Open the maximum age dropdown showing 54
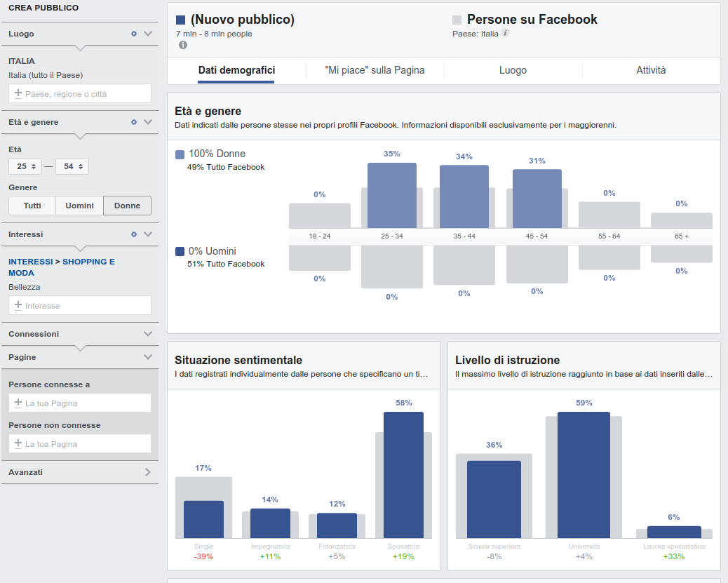The width and height of the screenshot is (728, 583). pyautogui.click(x=72, y=166)
